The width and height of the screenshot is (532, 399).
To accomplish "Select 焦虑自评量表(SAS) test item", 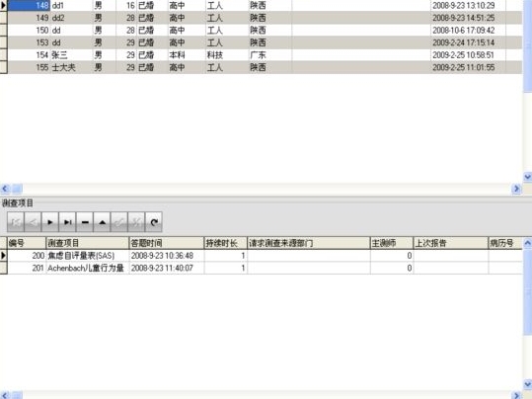I will (x=87, y=256).
